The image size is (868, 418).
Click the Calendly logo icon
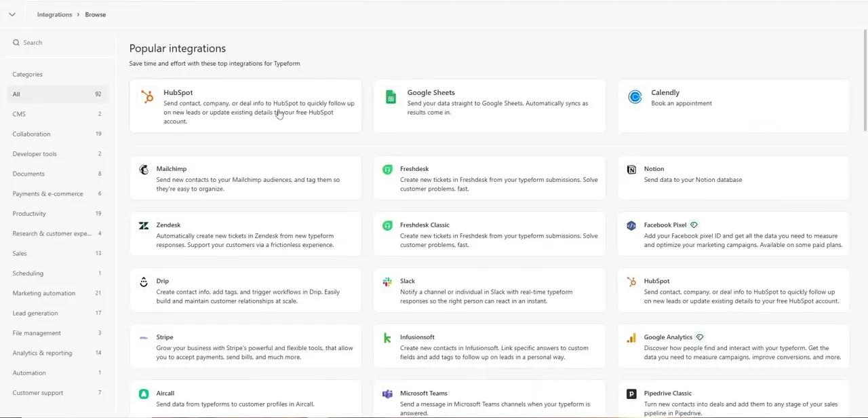tap(635, 97)
